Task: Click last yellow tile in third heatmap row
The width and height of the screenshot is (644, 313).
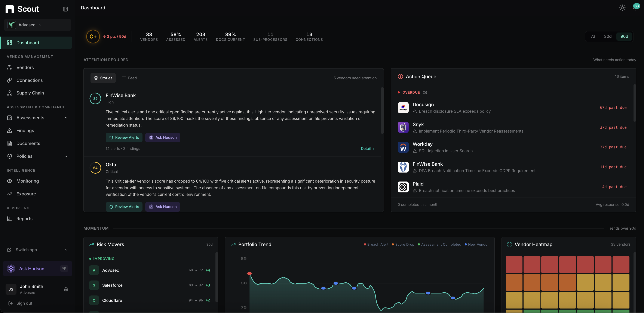Action: point(621,300)
